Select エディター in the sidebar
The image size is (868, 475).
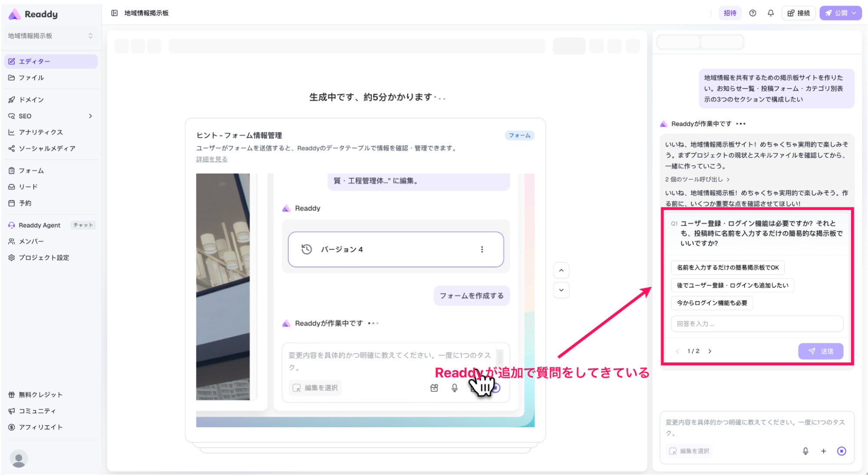51,61
